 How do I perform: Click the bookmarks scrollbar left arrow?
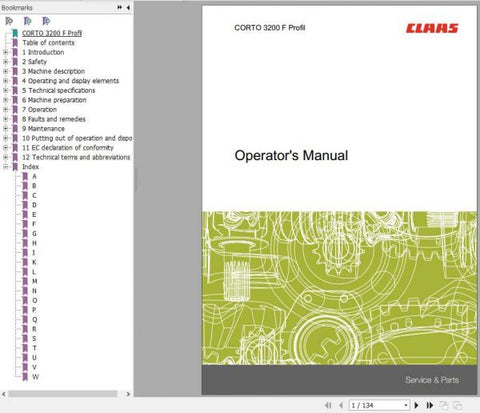coord(4,394)
